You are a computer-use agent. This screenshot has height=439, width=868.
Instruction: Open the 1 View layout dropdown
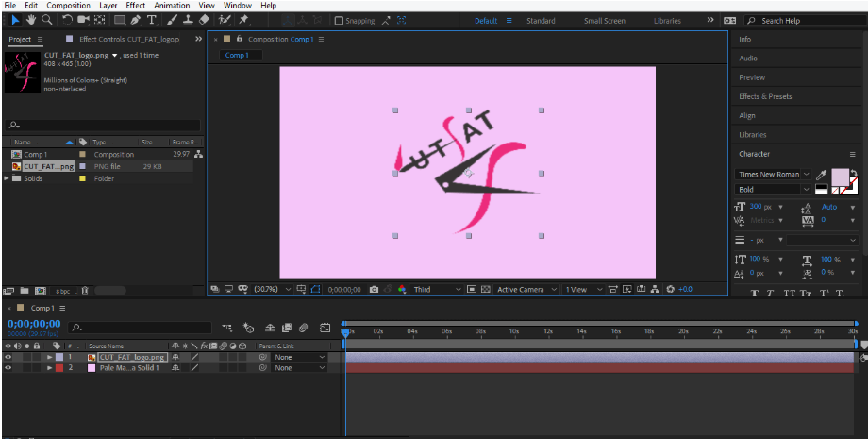583,289
